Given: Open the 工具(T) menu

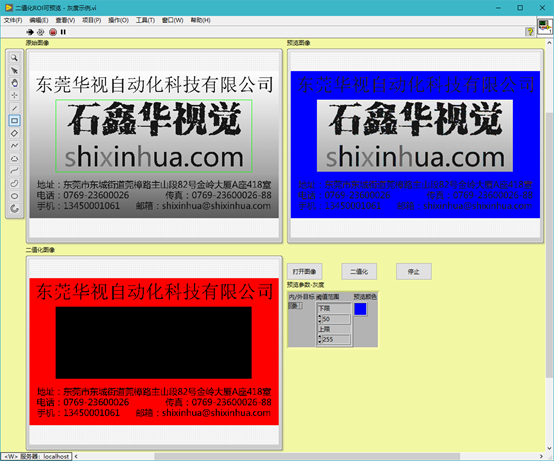Looking at the screenshot, I should pyautogui.click(x=145, y=20).
